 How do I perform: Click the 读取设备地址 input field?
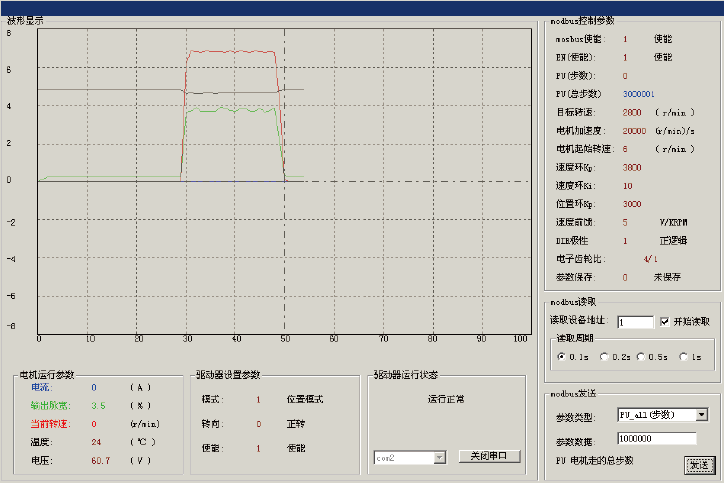[x=635, y=322]
